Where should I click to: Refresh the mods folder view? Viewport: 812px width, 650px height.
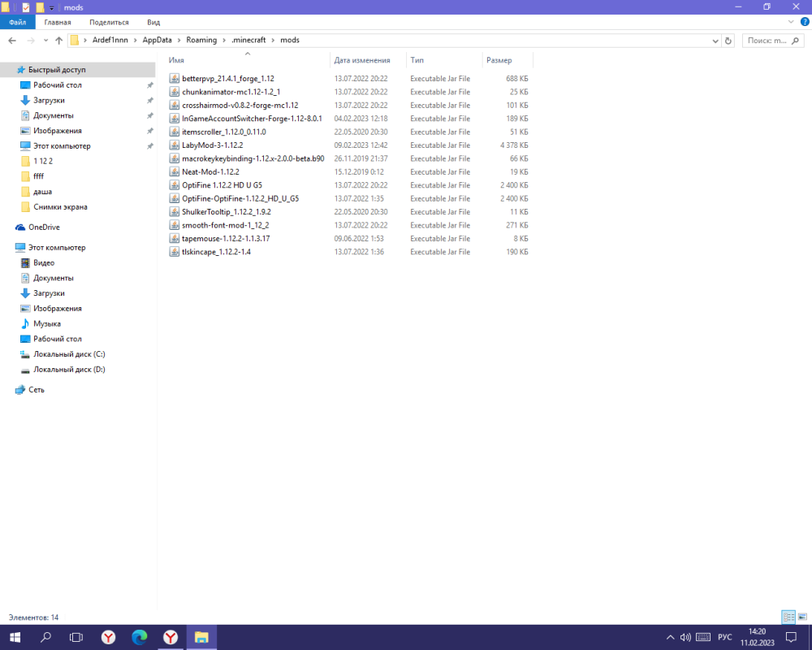click(x=728, y=41)
